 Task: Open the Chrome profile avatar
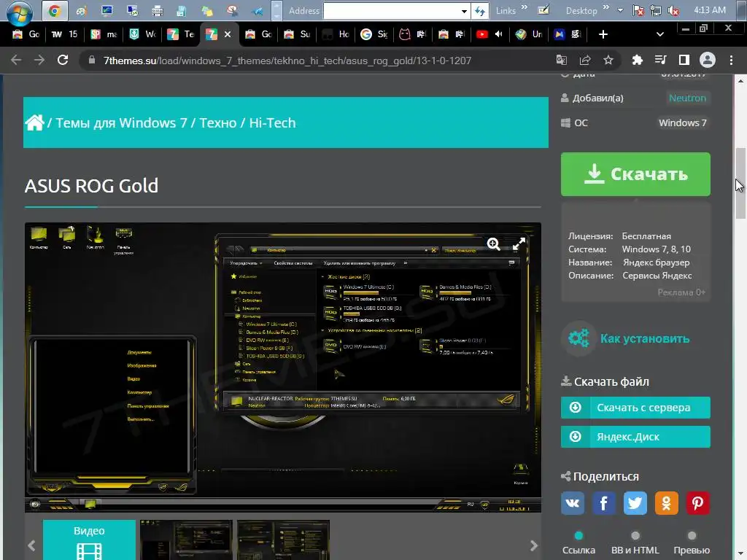708,60
